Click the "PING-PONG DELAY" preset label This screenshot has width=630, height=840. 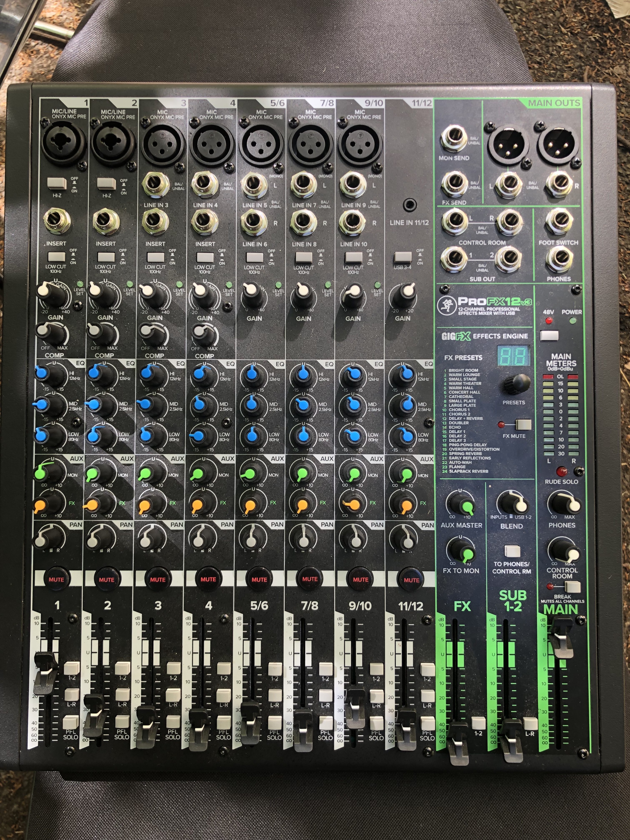pyautogui.click(x=468, y=445)
